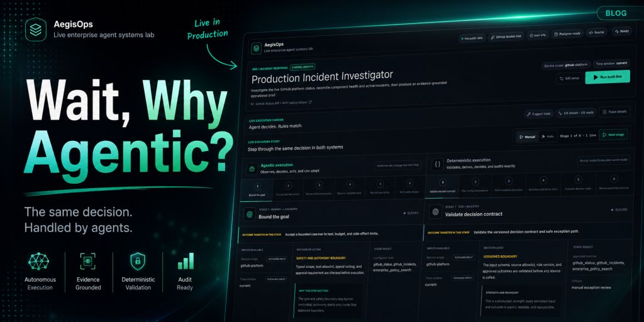Click the 3 MODEL AGENTS badge

303,67
